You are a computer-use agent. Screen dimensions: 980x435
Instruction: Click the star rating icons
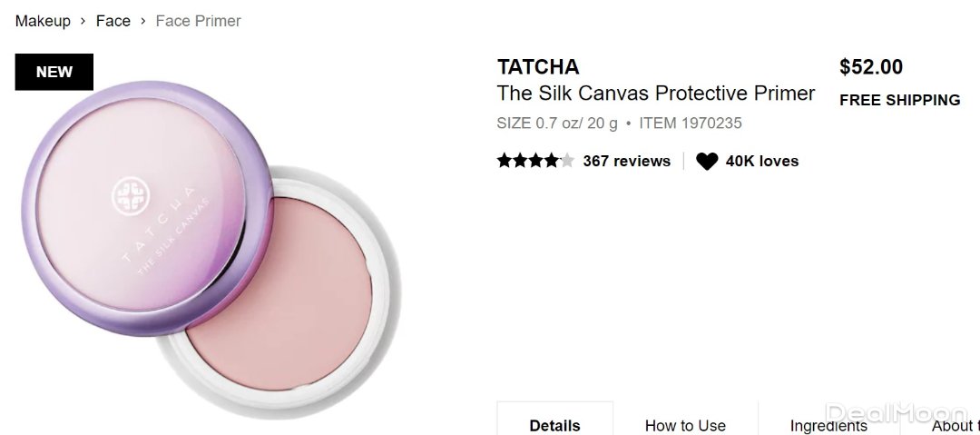click(x=535, y=162)
